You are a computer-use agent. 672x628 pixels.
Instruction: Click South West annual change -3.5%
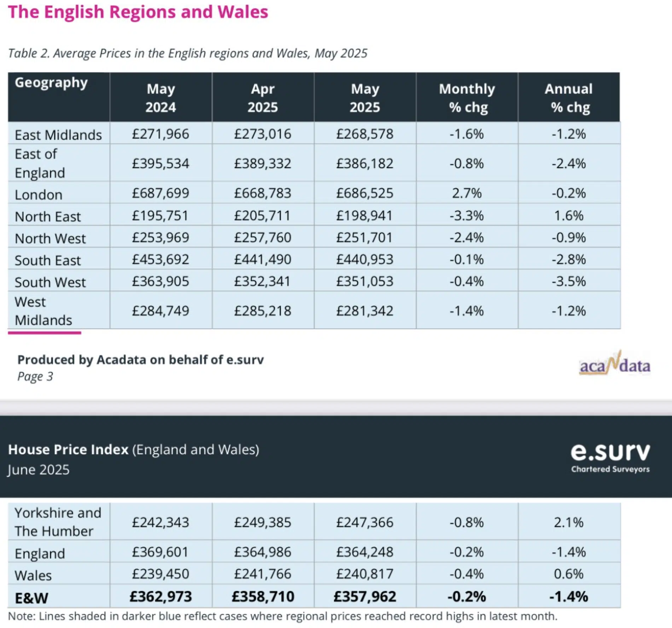click(x=569, y=281)
